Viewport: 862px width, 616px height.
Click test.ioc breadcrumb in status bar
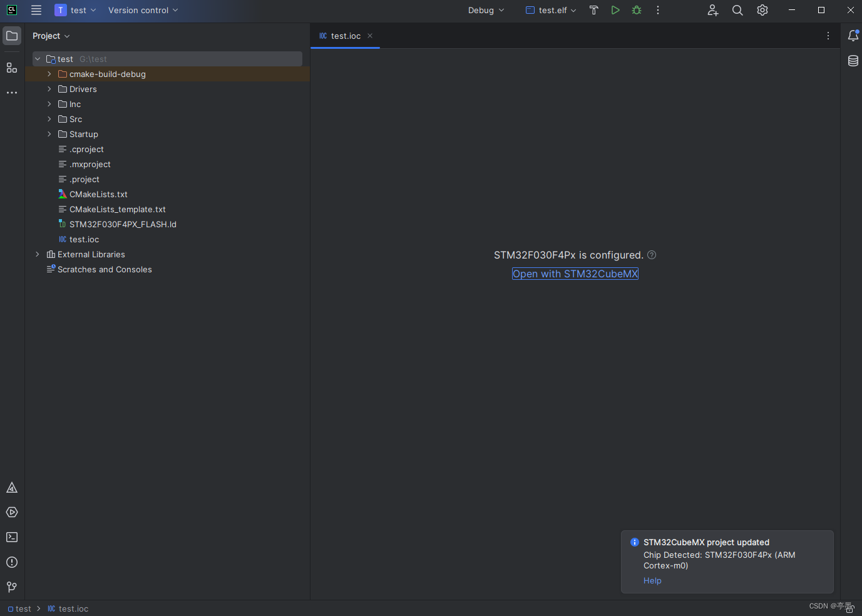[68, 608]
